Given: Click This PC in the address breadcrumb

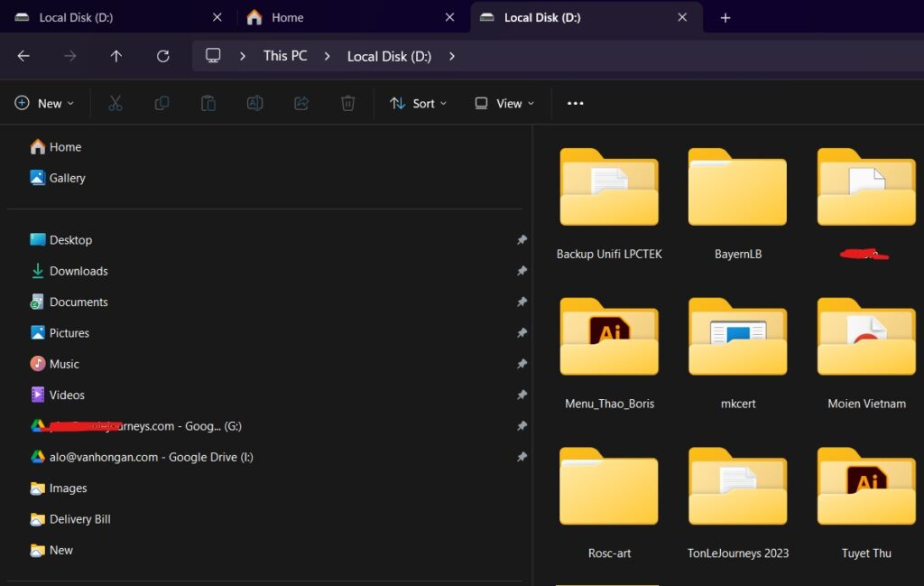Looking at the screenshot, I should (285, 56).
